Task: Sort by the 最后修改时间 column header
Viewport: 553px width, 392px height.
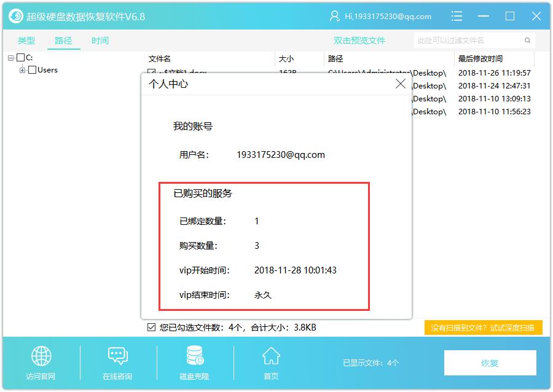Action: [x=480, y=59]
